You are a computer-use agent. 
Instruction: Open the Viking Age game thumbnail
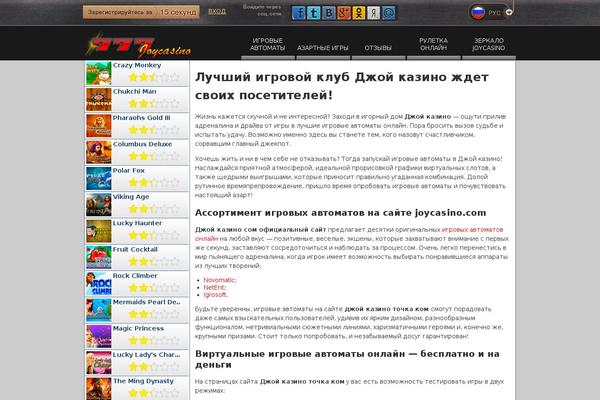point(99,205)
